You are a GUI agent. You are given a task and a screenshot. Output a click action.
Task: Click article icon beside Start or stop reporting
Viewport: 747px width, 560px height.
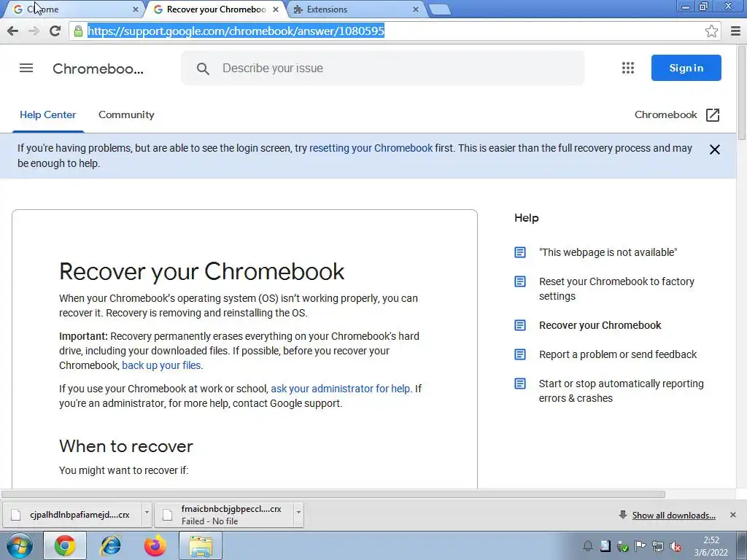point(520,384)
